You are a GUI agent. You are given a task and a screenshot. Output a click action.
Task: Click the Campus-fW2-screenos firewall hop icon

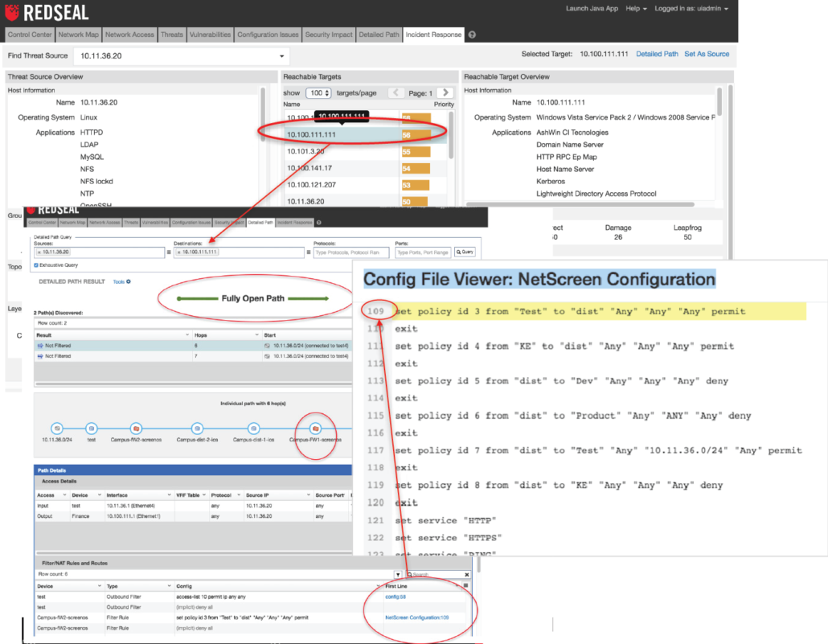(136, 429)
